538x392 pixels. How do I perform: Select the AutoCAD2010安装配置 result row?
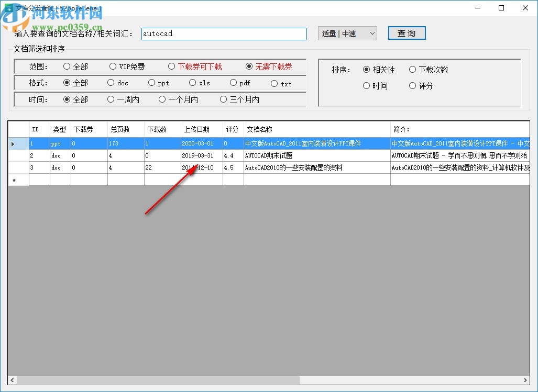288,167
